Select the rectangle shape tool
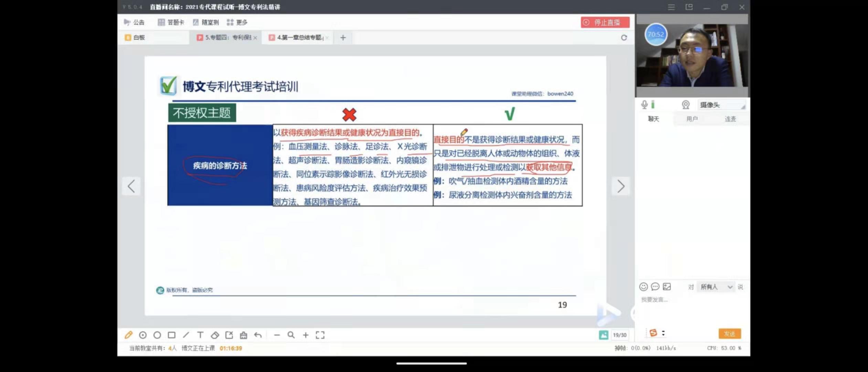 coord(171,335)
